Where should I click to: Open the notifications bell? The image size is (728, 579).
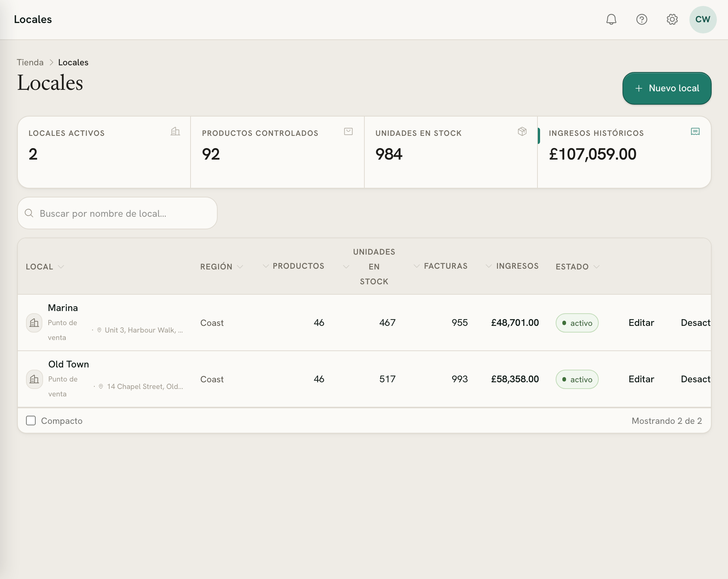pyautogui.click(x=611, y=19)
